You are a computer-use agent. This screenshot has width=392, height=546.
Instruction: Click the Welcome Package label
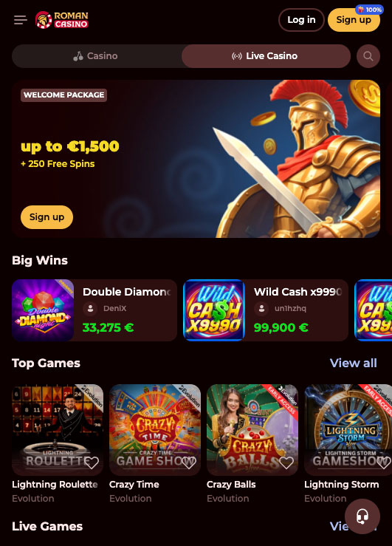tap(64, 95)
